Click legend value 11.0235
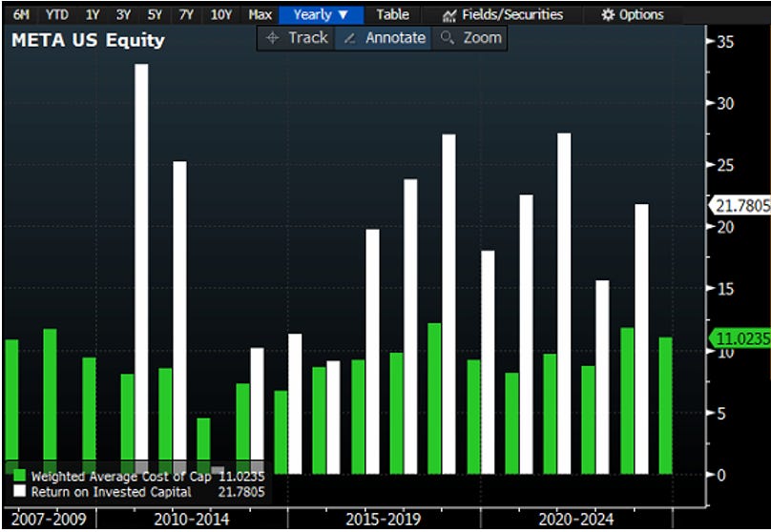Viewport: 771px width, 532px height. click(241, 476)
